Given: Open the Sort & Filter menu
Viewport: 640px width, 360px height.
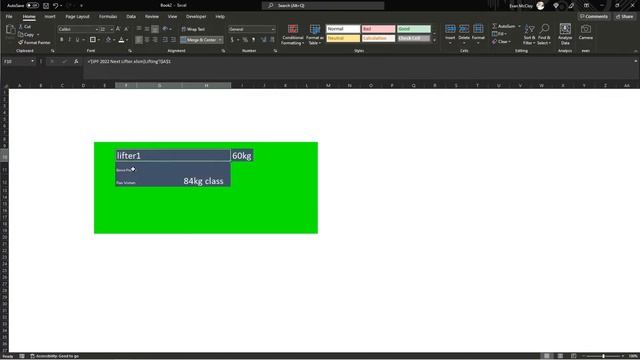Looking at the screenshot, I should (529, 34).
